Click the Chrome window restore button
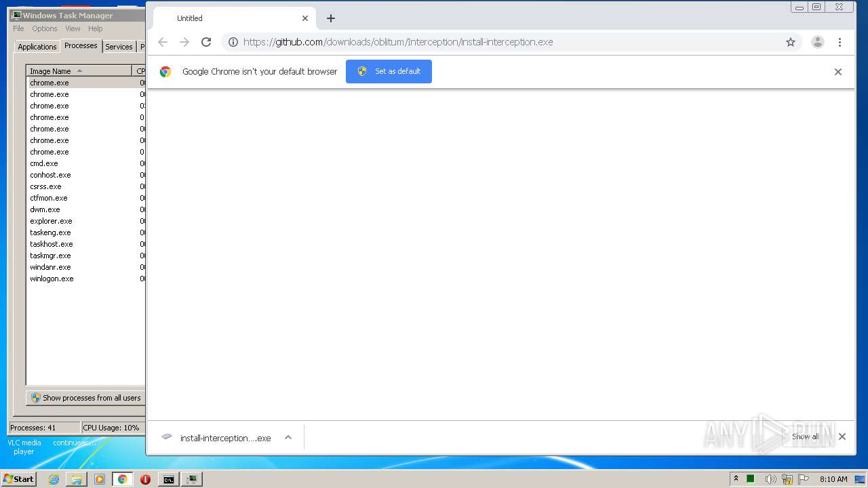This screenshot has height=488, width=868. tap(816, 7)
